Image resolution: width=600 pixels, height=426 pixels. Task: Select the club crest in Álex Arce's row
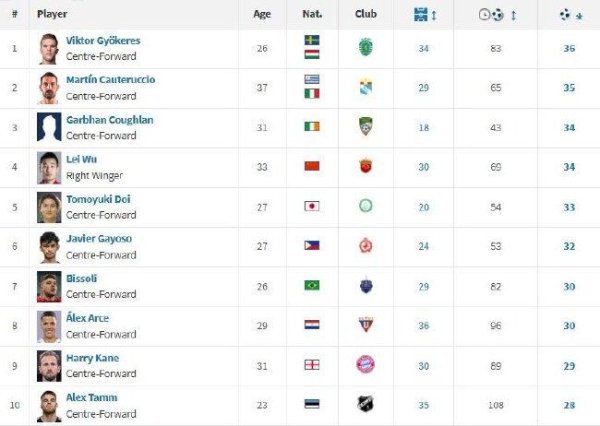(365, 325)
